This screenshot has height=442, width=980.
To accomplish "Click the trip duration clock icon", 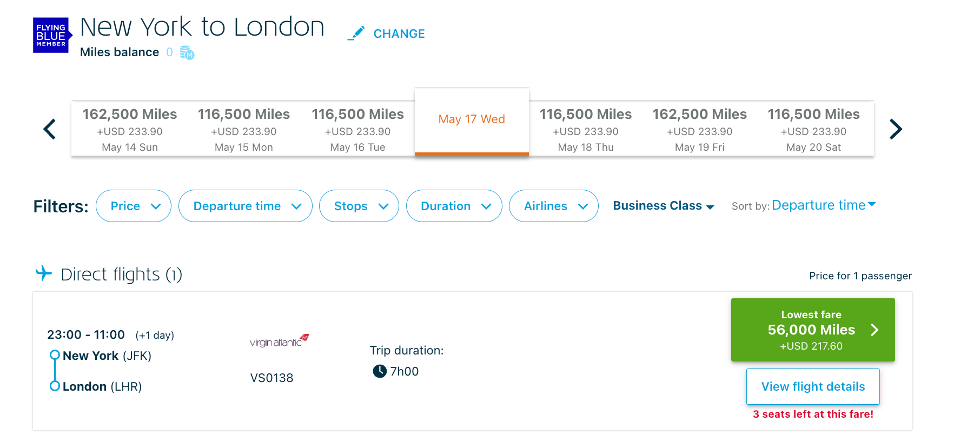I will coord(380,371).
